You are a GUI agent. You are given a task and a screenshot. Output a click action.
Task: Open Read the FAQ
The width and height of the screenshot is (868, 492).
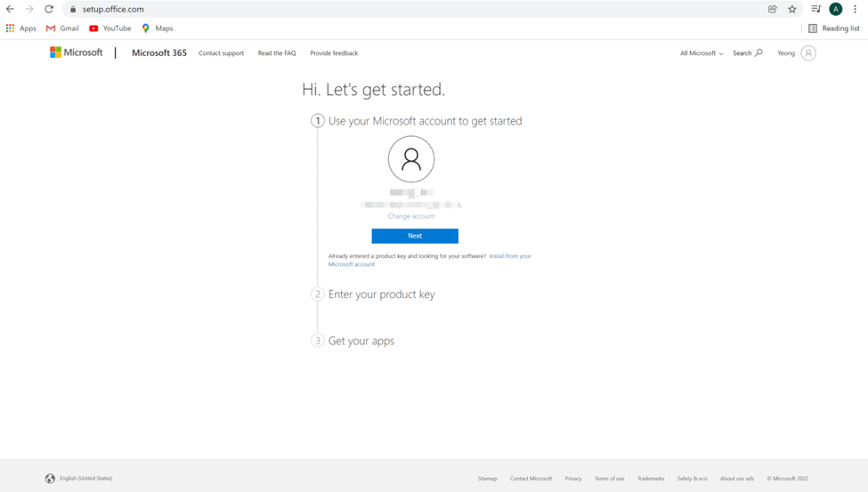tap(277, 53)
